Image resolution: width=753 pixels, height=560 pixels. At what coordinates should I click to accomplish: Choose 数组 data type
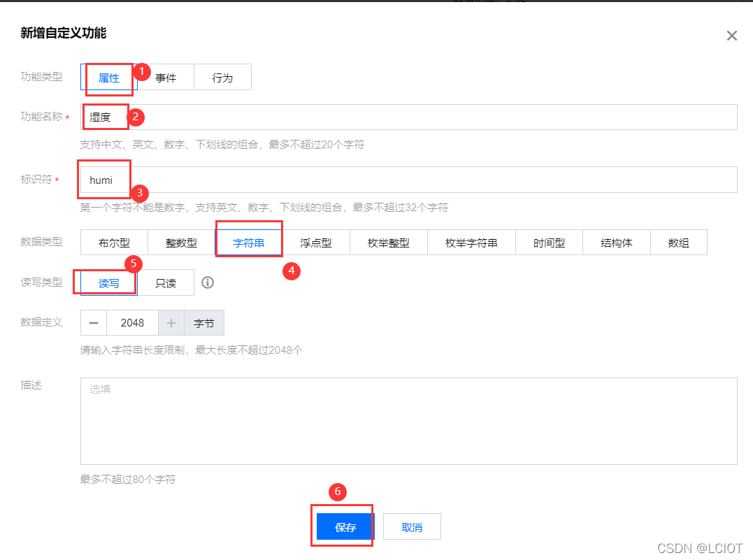pos(679,241)
